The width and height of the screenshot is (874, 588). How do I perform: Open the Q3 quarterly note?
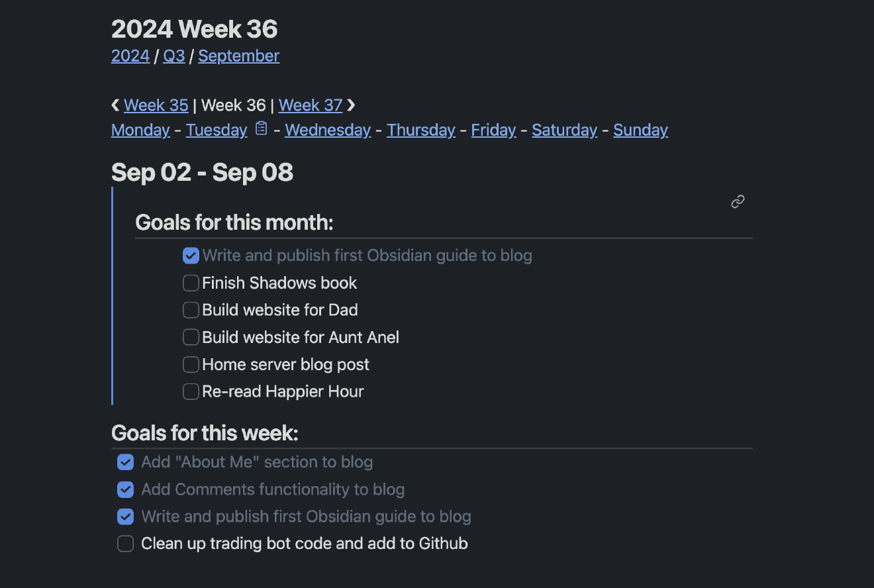(174, 56)
